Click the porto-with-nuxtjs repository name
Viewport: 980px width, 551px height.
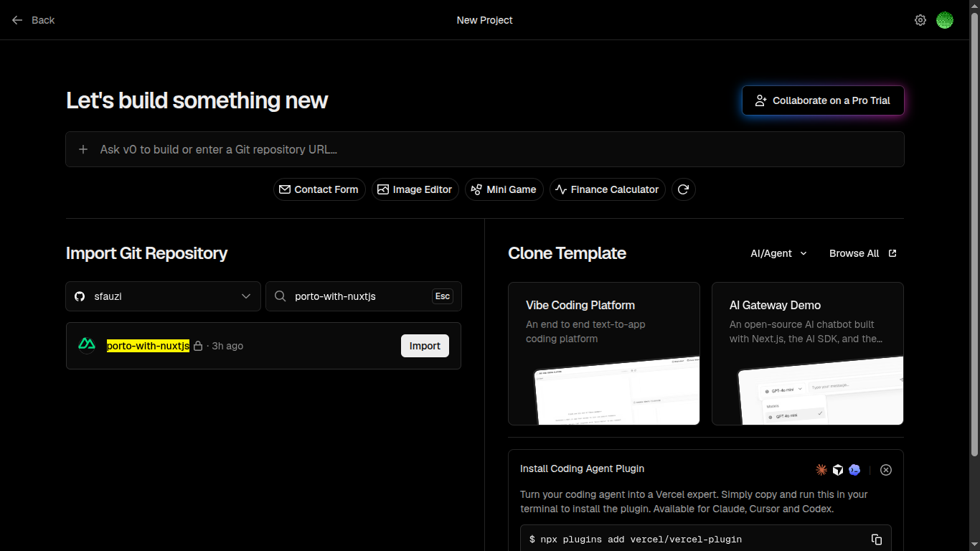[148, 346]
